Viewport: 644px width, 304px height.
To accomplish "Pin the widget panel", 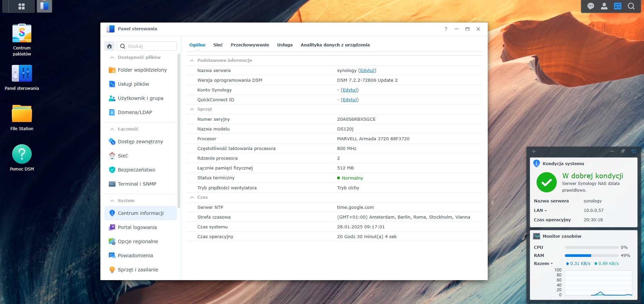I will point(623,151).
